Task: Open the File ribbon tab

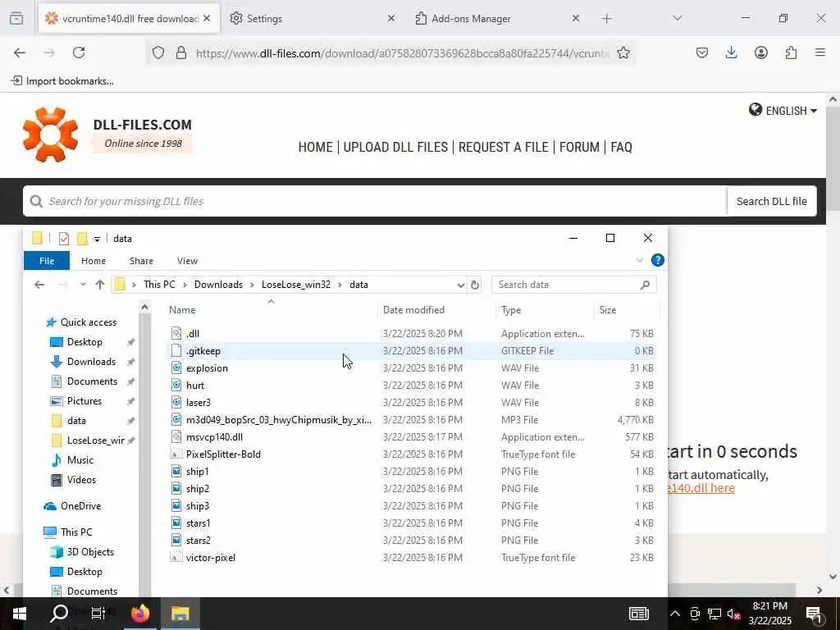Action: point(47,261)
